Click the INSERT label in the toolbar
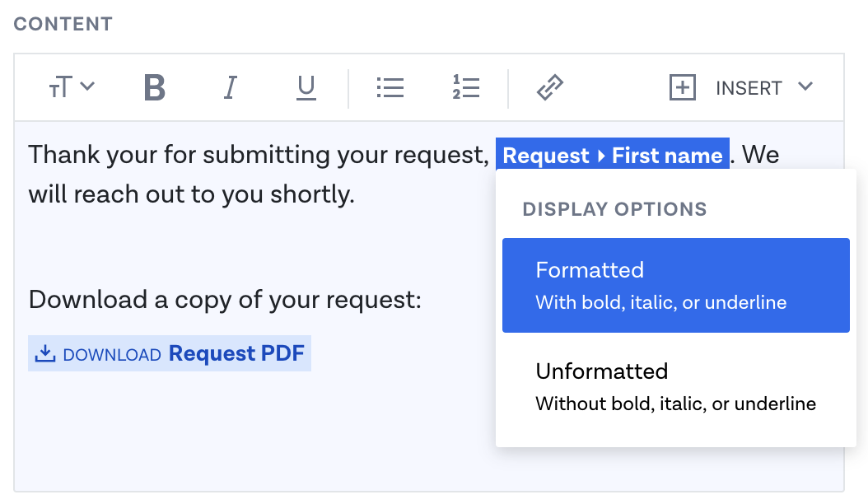This screenshot has height=504, width=868. pos(749,88)
